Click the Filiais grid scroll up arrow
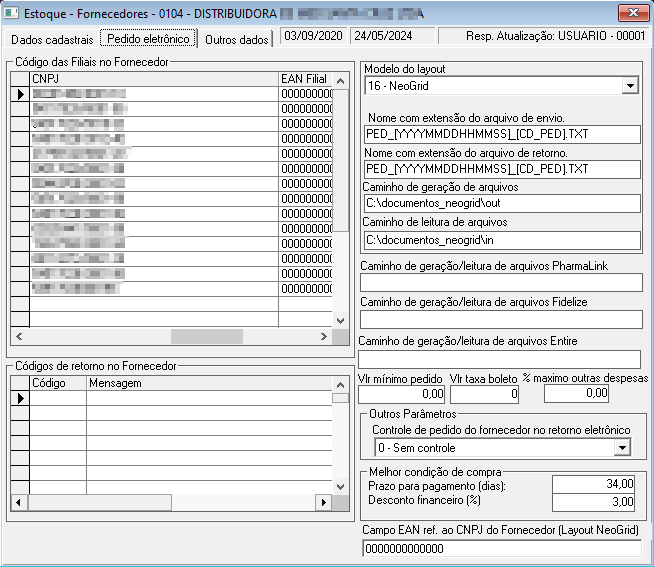Image resolution: width=654 pixels, height=567 pixels. click(x=341, y=81)
